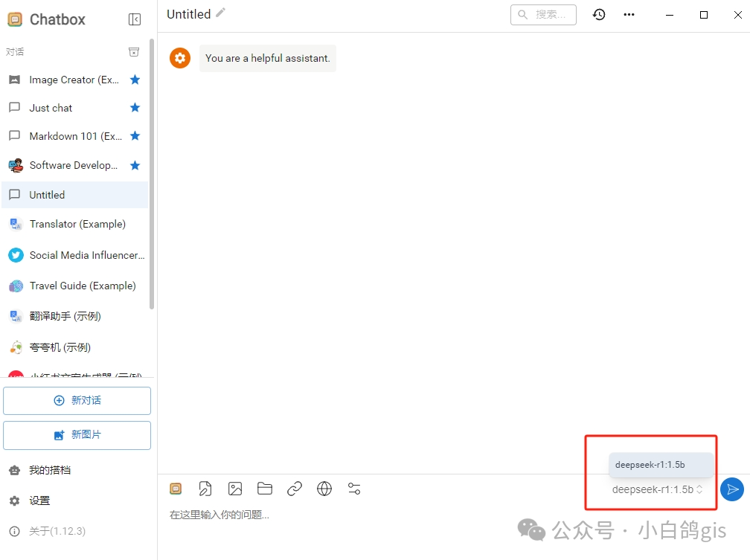Click the 'You are a helpful assistant.' message

click(x=268, y=58)
